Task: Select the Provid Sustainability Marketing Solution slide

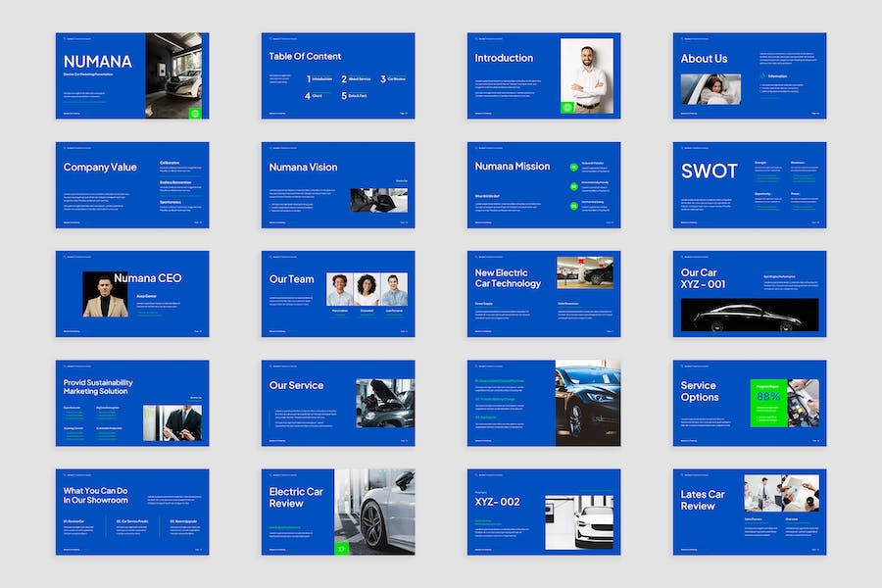Action: 131,403
